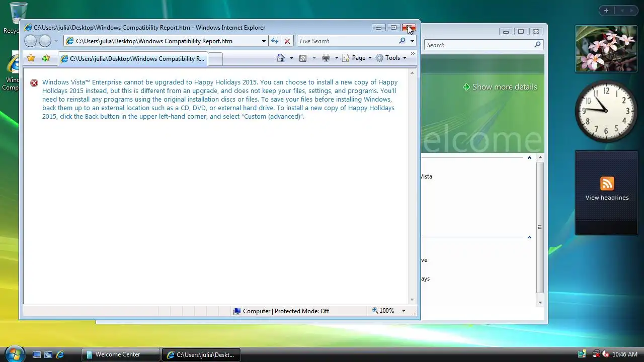Click the Home page icon

(281, 58)
